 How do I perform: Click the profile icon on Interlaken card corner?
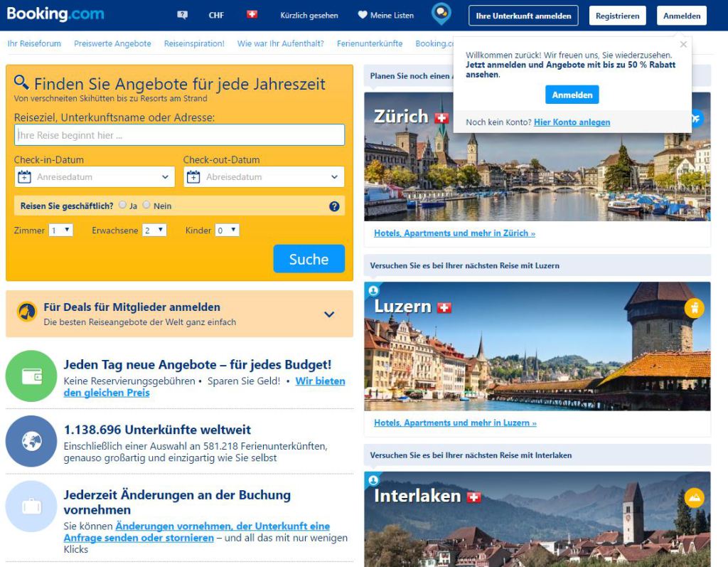click(x=373, y=480)
